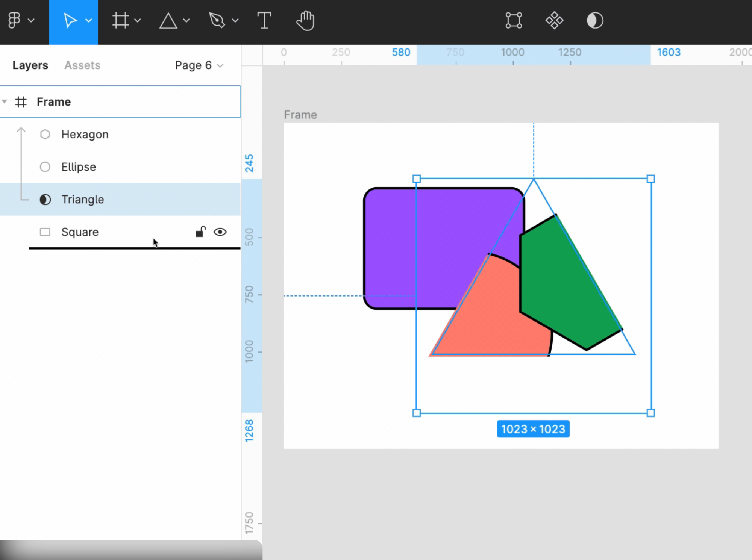This screenshot has width=752, height=560.
Task: Select the Polygon shape tool
Action: point(168,20)
